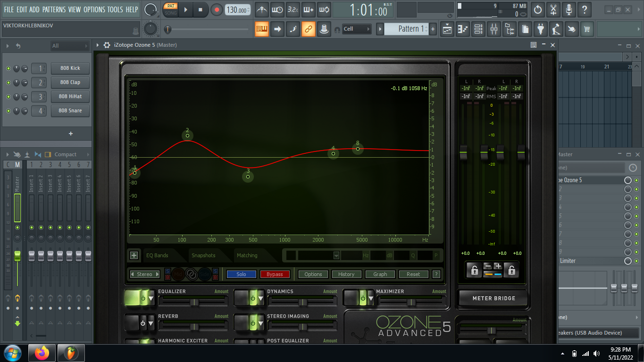The image size is (644, 362).
Task: Stop playback with the stop button
Action: click(201, 9)
